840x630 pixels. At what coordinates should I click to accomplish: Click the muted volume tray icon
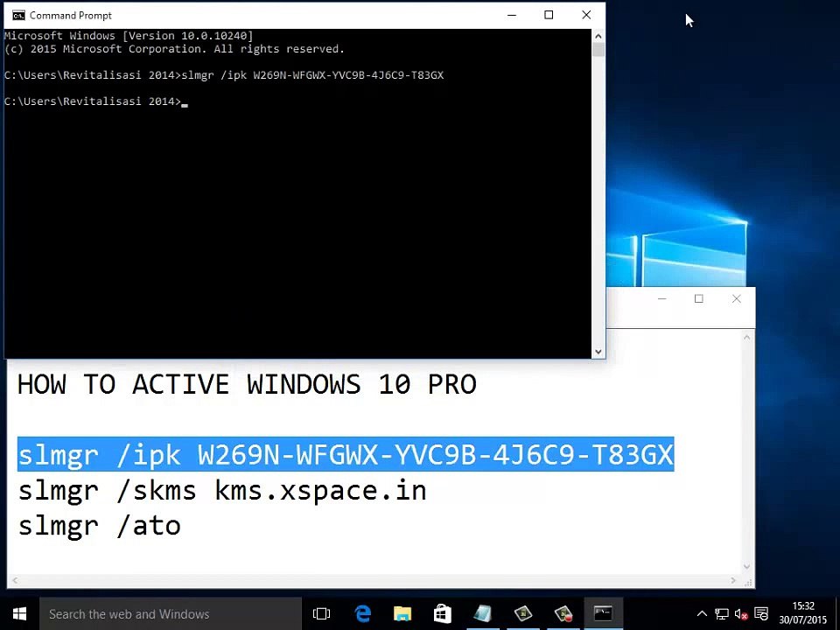tap(741, 614)
